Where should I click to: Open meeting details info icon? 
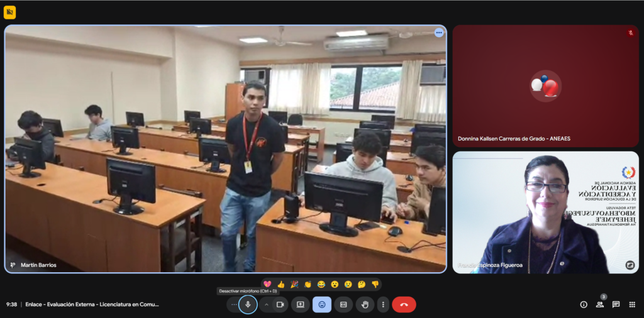coord(584,305)
